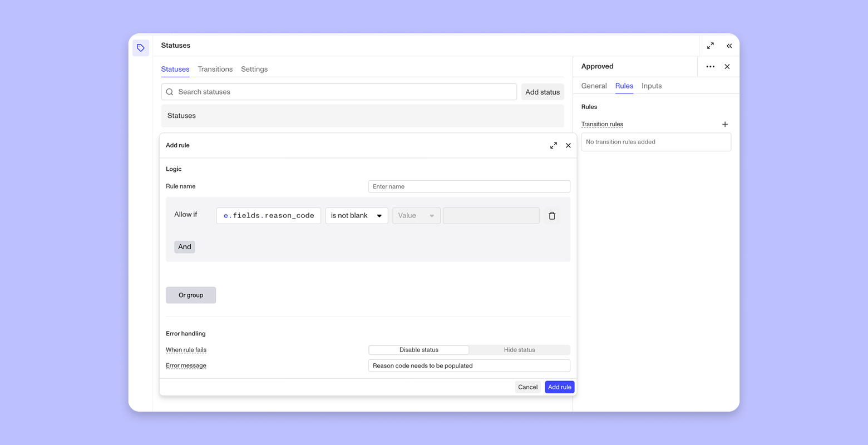The width and height of the screenshot is (868, 445).
Task: Switch to the Settings tab
Action: click(254, 69)
